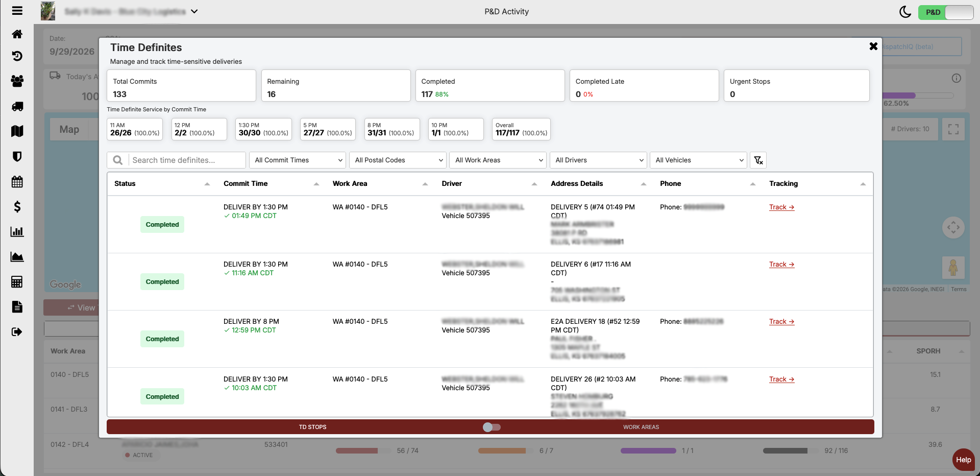The width and height of the screenshot is (980, 476).
Task: Open the dollar sign sidebar icon
Action: pyautogui.click(x=17, y=206)
